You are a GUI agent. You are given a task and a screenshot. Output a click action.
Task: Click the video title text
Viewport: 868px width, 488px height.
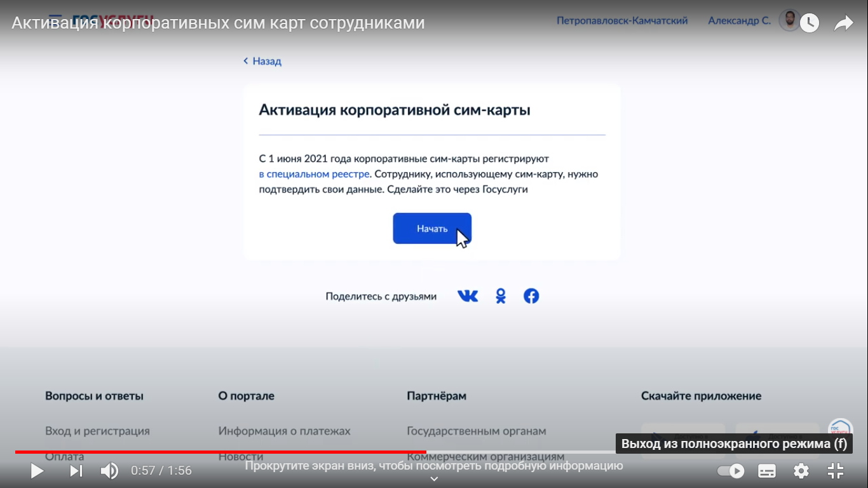click(x=218, y=24)
